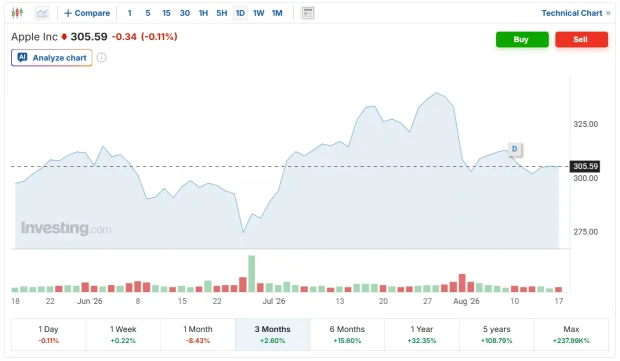Switch interval to 1W
The image size is (620, 361).
(259, 13)
